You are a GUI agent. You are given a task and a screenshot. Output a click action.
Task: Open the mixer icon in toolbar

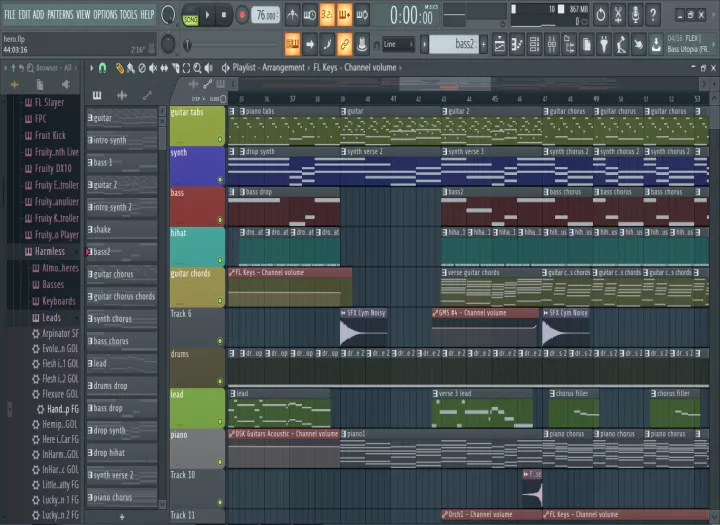[552, 45]
